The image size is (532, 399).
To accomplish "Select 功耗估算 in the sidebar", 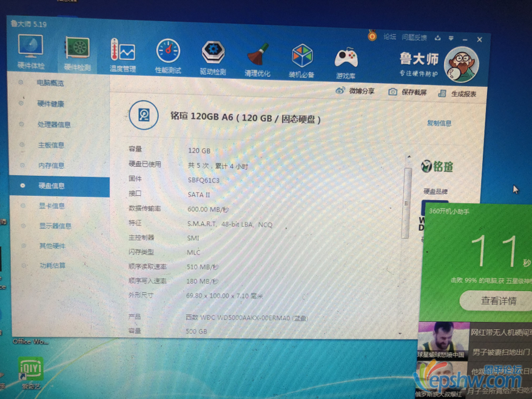I will (52, 266).
